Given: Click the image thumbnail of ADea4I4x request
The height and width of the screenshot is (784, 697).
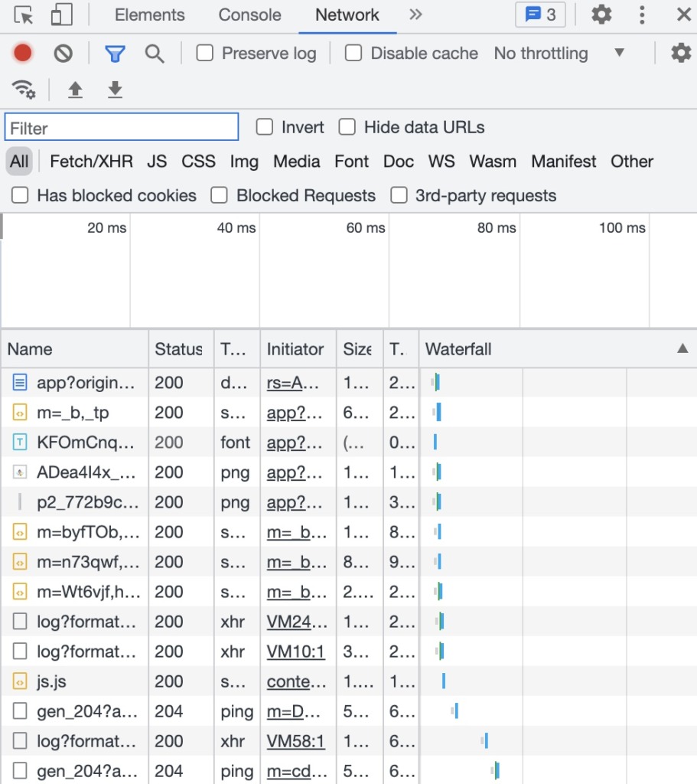Looking at the screenshot, I should [x=19, y=472].
